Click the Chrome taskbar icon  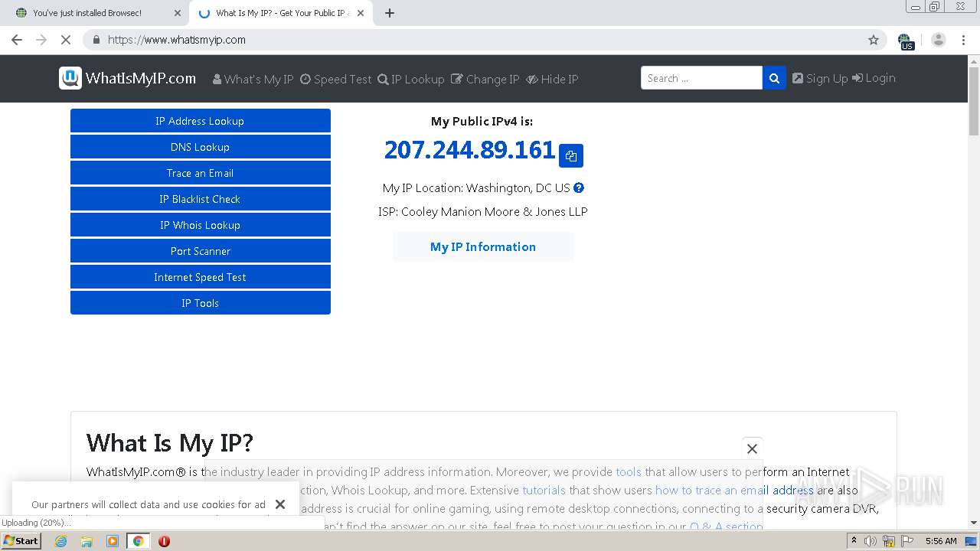[x=138, y=541]
